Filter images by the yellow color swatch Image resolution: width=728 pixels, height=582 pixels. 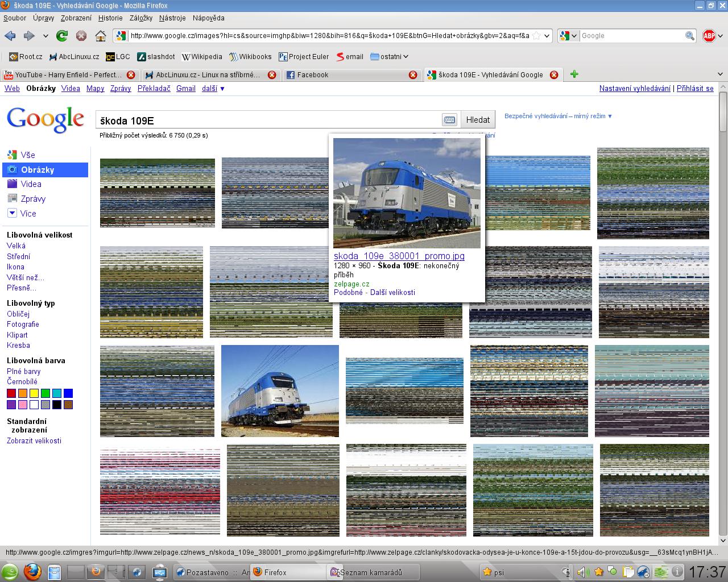coord(34,393)
